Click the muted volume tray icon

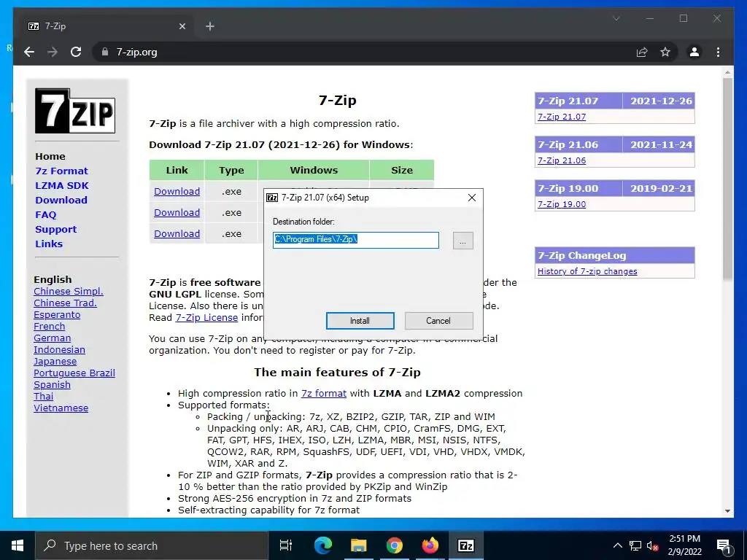point(652,545)
